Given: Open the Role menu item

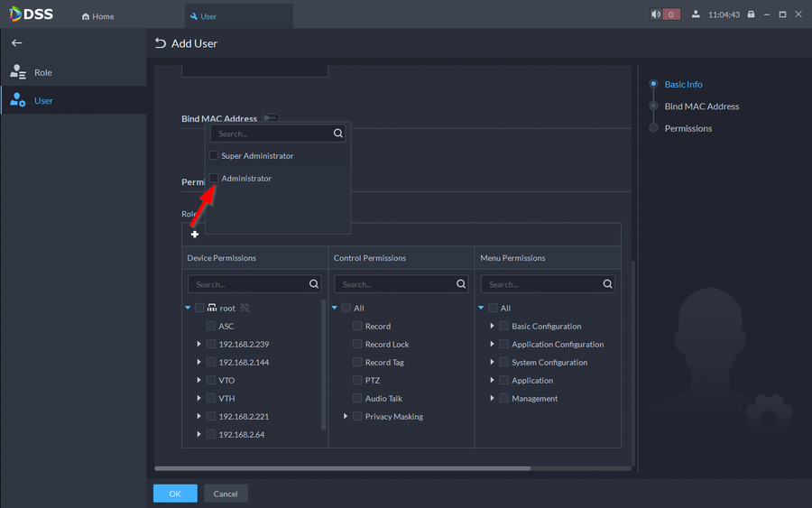Looking at the screenshot, I should pyautogui.click(x=74, y=72).
